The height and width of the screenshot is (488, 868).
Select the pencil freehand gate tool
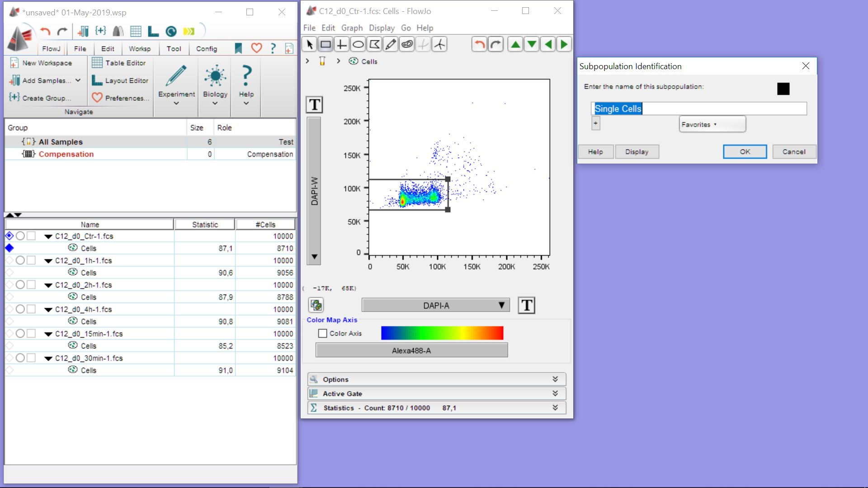pos(391,44)
